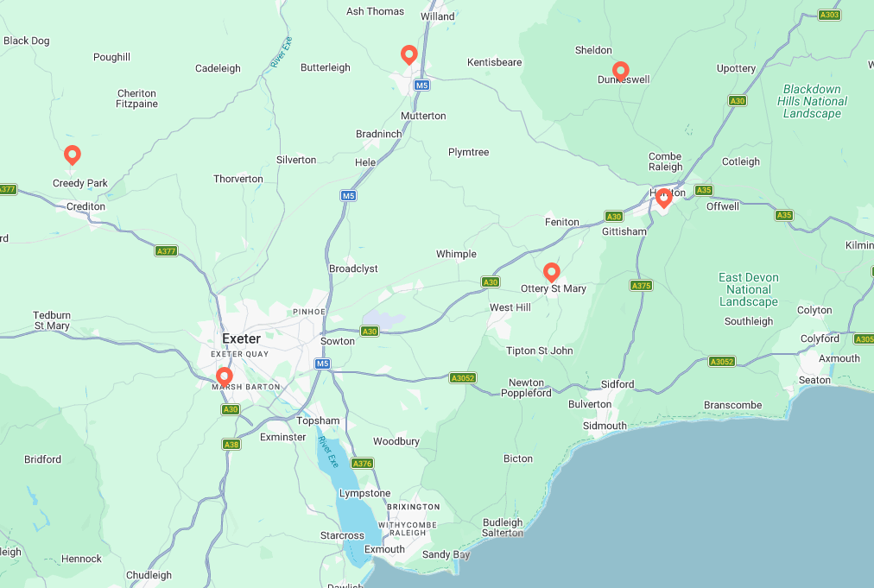Image resolution: width=874 pixels, height=588 pixels.
Task: Open the pin on Dunkeswell
Action: click(x=620, y=72)
